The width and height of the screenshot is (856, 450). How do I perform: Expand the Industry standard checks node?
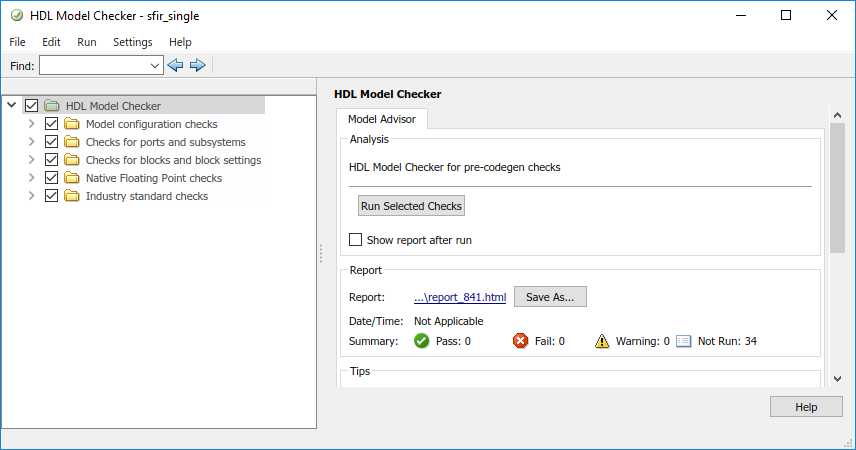[32, 196]
